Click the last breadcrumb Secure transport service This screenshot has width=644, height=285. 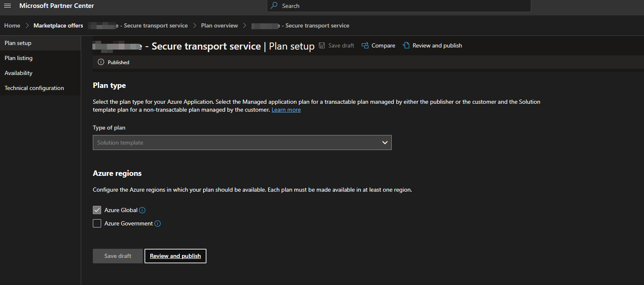click(300, 25)
